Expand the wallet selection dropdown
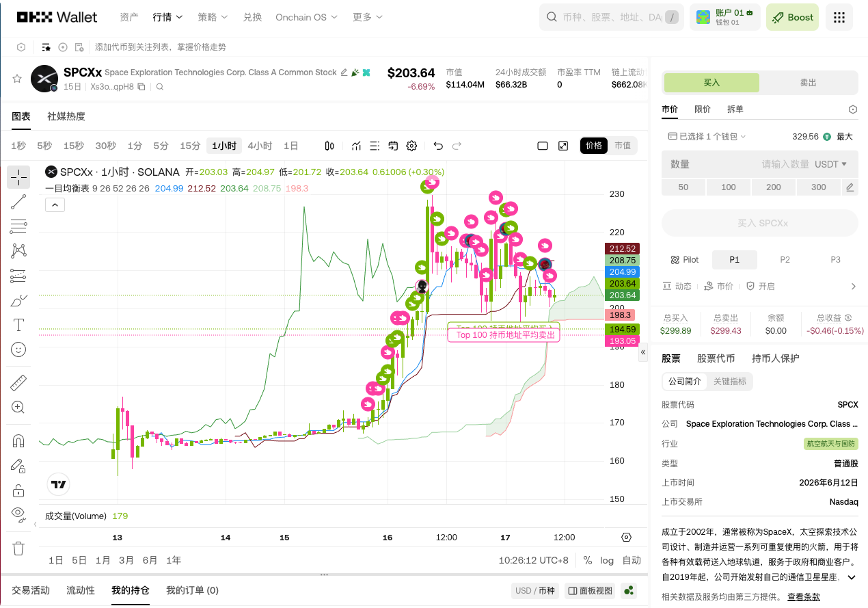Screen dimensions: 868x608 (x=707, y=137)
